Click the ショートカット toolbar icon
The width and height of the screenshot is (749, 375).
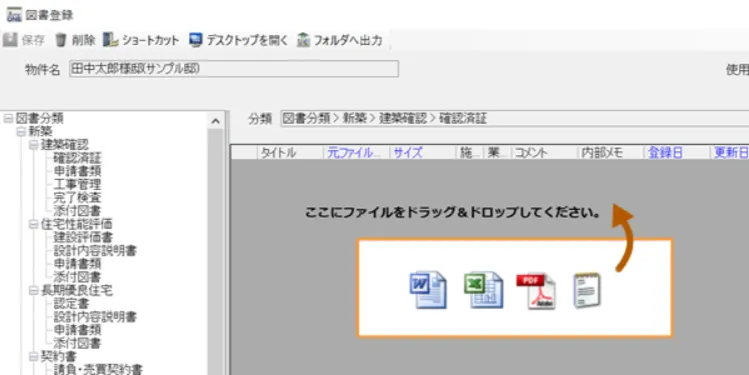coord(110,40)
